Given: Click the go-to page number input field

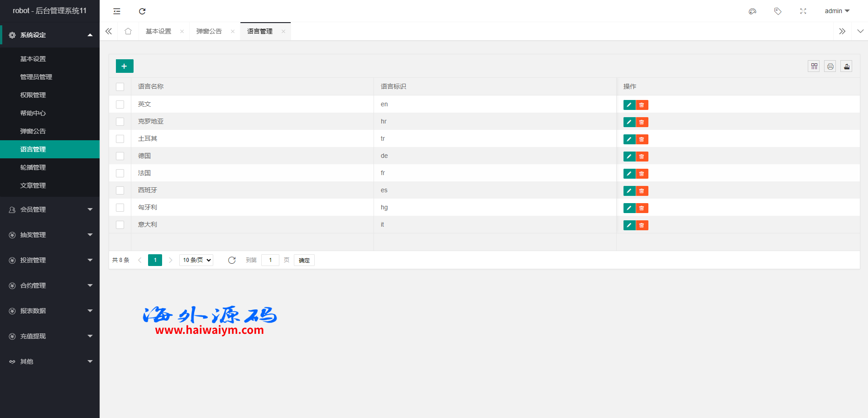Looking at the screenshot, I should (x=270, y=260).
